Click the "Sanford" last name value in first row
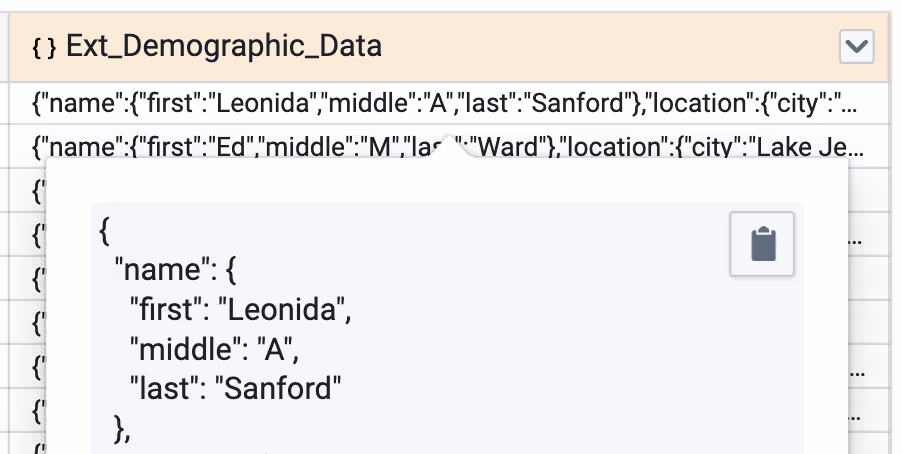This screenshot has width=902, height=454. 578,104
